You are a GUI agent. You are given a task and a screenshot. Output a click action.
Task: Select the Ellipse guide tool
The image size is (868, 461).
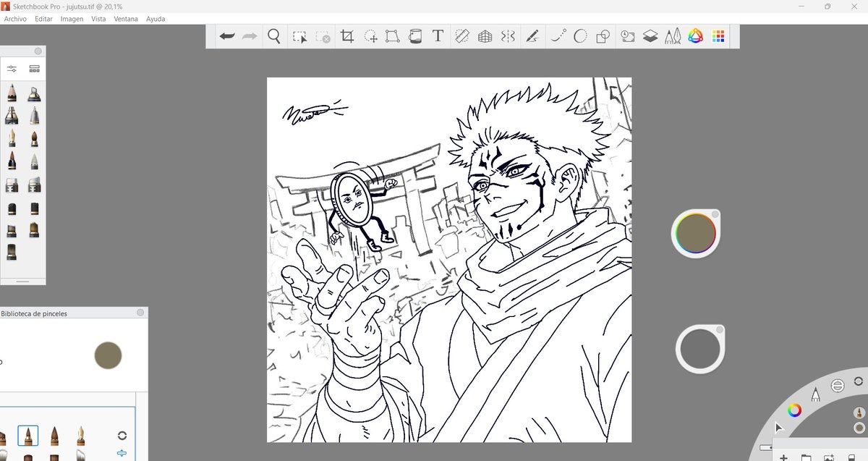[x=579, y=36]
